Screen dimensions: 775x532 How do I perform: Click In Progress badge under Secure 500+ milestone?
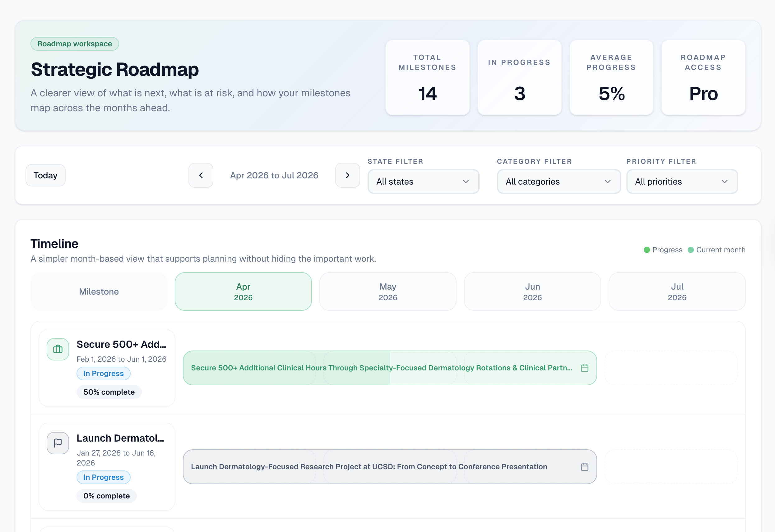[x=104, y=374]
